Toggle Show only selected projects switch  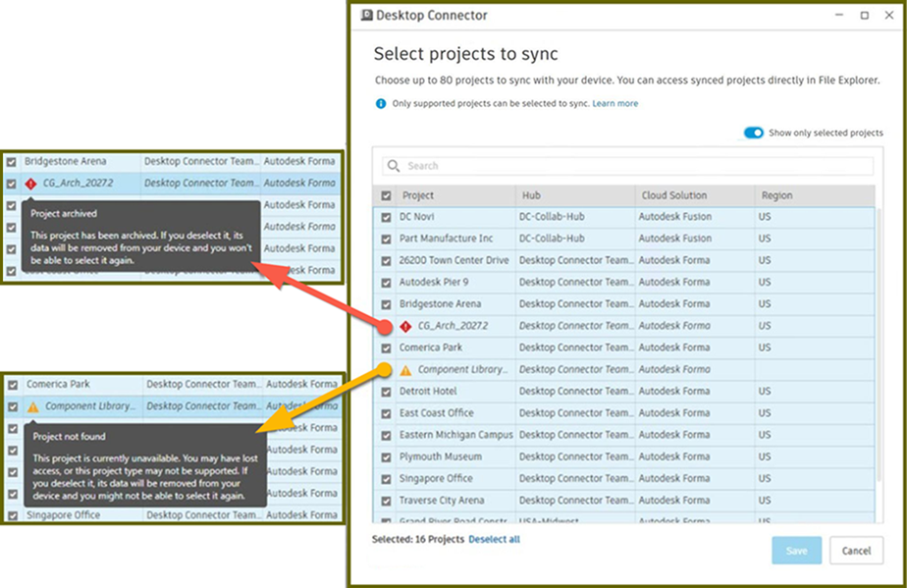click(x=754, y=133)
